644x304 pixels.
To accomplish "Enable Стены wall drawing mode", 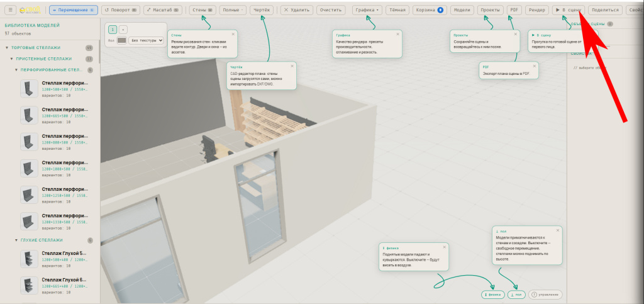I will [x=203, y=10].
